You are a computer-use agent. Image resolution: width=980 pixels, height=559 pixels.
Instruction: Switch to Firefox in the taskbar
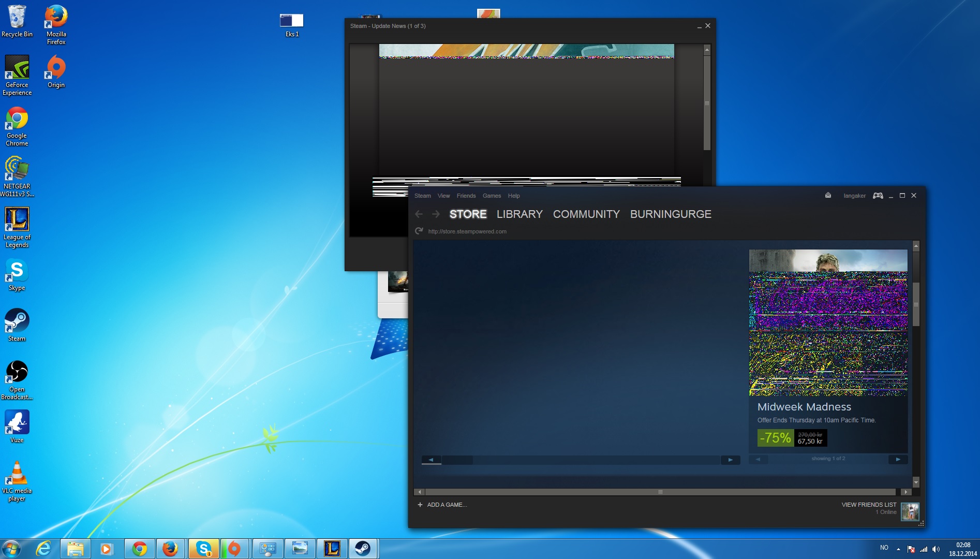(171, 549)
